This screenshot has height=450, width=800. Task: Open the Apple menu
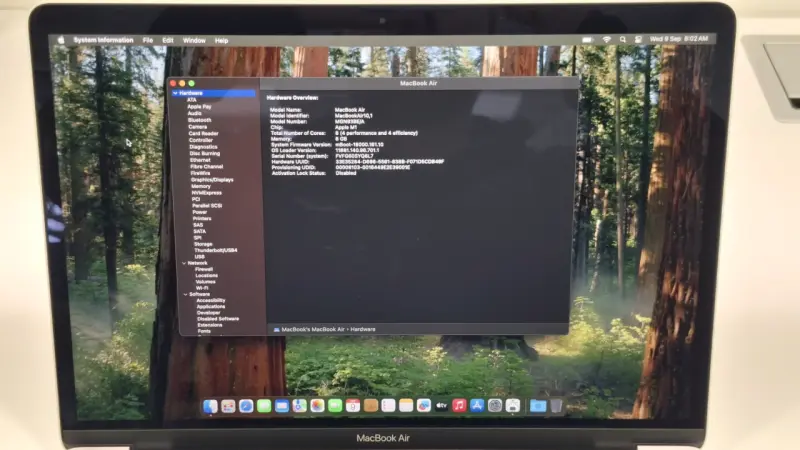(x=61, y=40)
